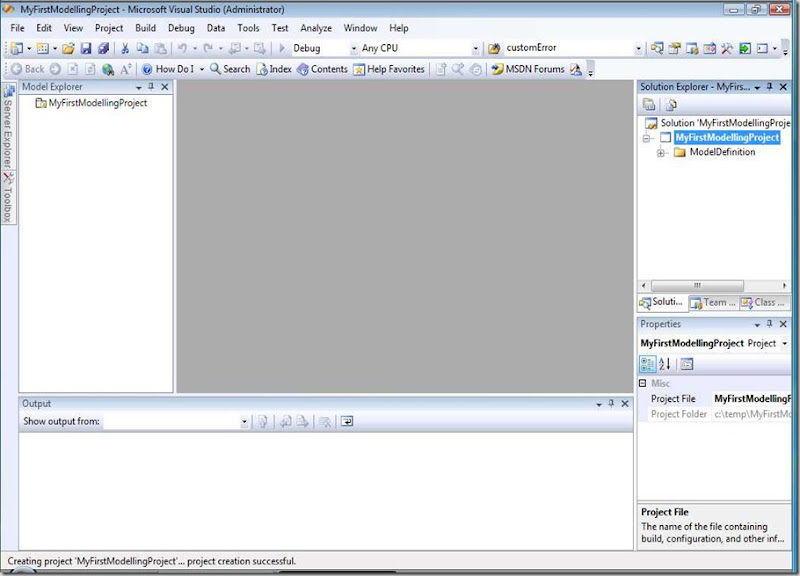This screenshot has width=800, height=576.
Task: Open the Debug configuration dropdown
Action: coord(354,48)
